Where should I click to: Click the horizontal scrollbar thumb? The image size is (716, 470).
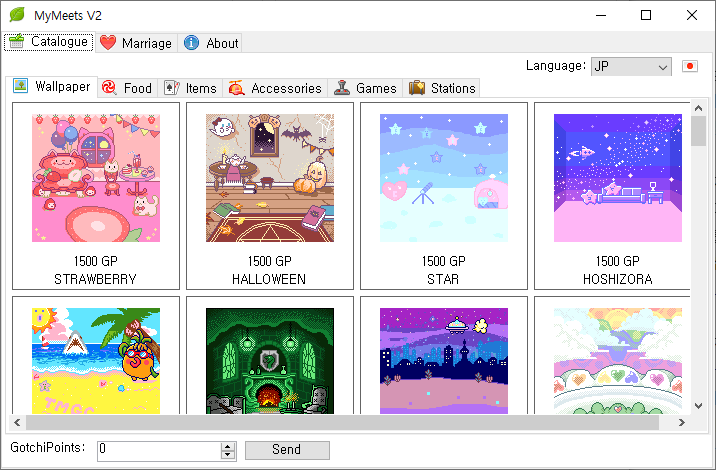tap(342, 422)
